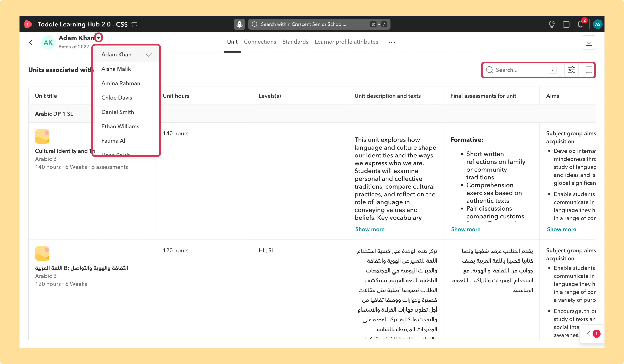
Task: Click the Toddle logo icon
Action: [28, 24]
